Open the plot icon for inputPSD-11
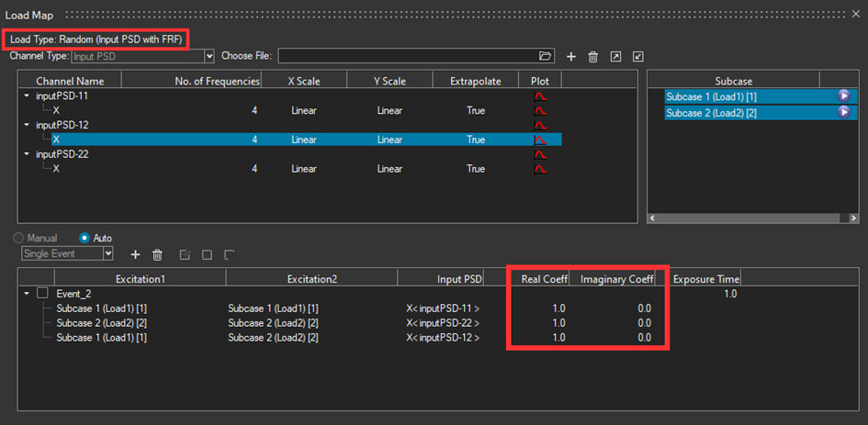Screen dimensions: 868x425 (x=540, y=96)
